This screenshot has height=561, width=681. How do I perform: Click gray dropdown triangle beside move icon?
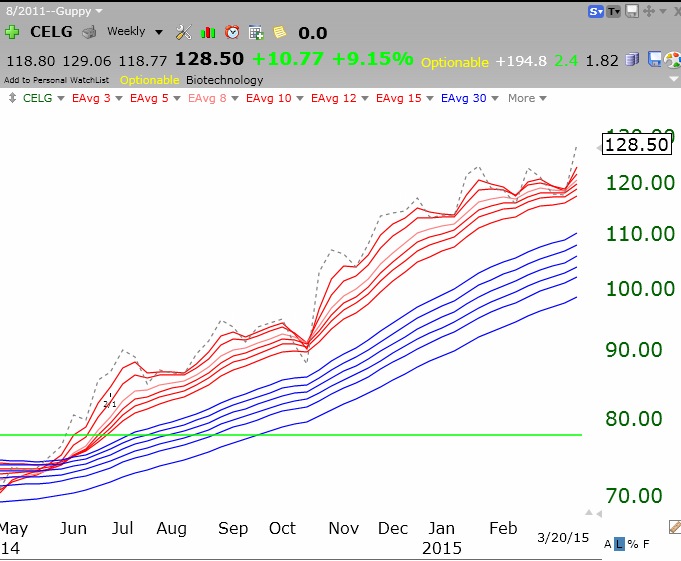tap(663, 11)
